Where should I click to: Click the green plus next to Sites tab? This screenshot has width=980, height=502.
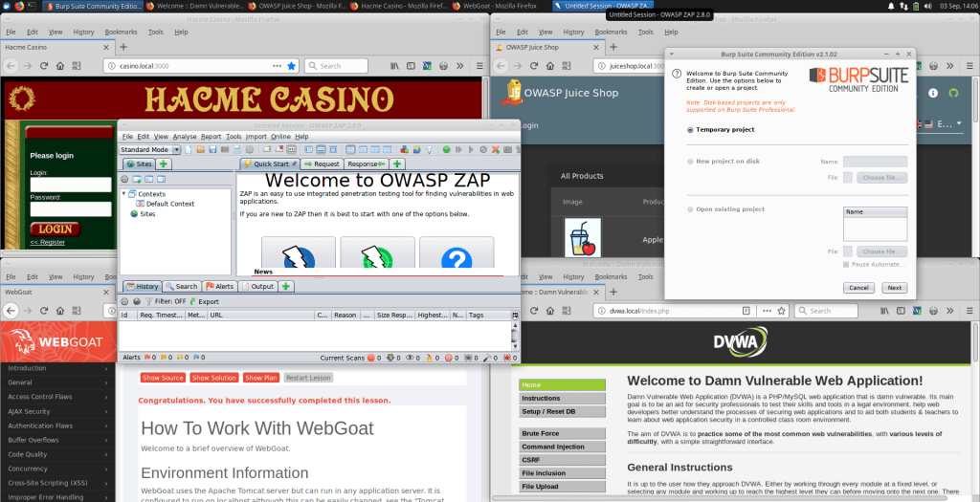coord(164,164)
